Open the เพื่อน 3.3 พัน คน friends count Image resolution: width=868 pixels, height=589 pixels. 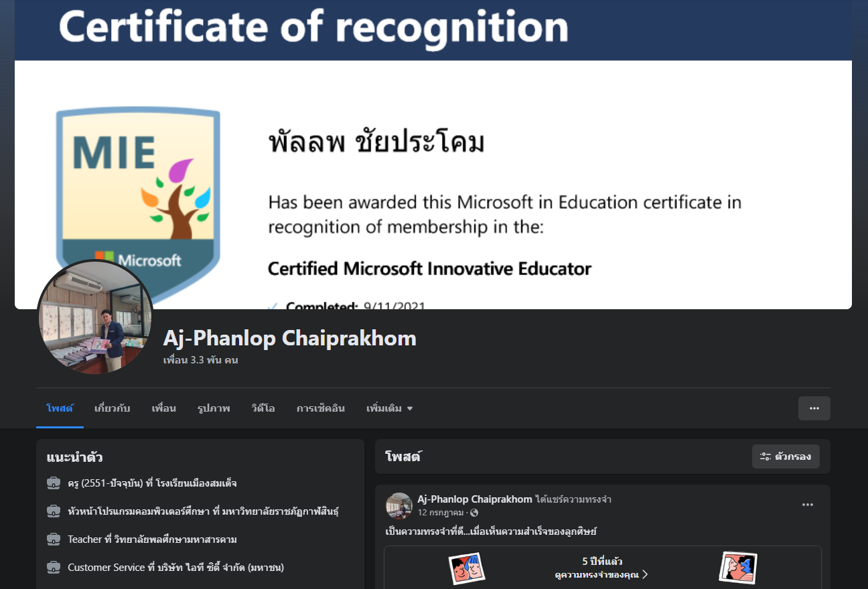pos(201,360)
